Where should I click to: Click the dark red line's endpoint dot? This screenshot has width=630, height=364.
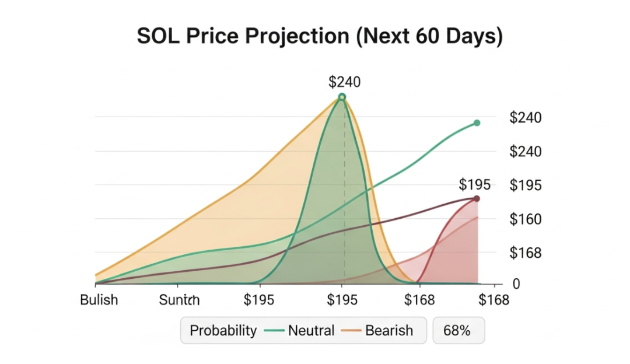[477, 199]
